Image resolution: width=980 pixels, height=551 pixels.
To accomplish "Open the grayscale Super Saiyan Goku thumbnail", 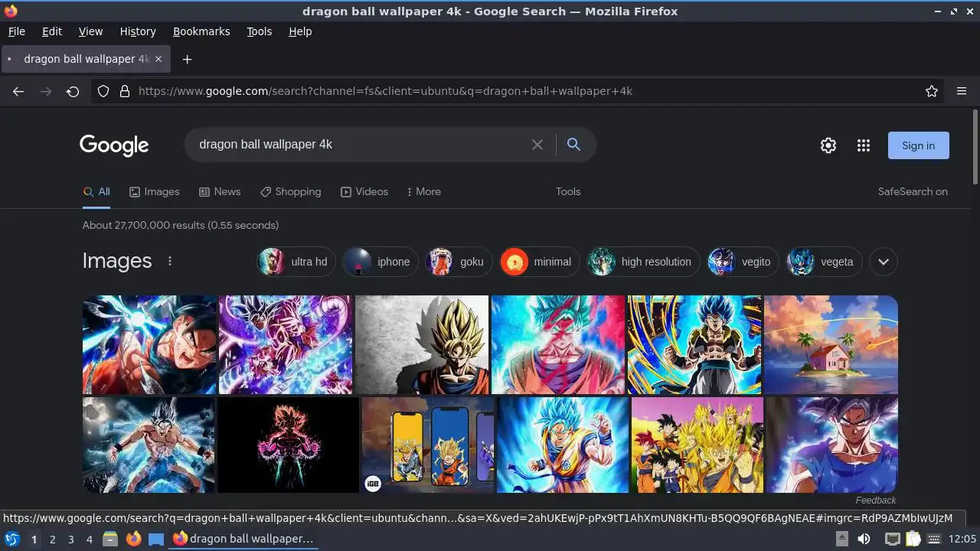I will click(x=422, y=344).
